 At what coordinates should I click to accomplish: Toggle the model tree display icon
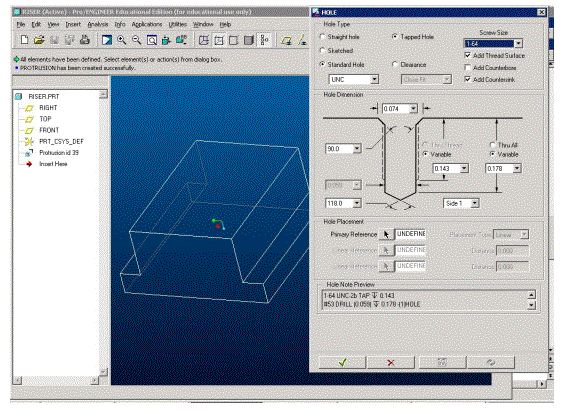(264, 40)
